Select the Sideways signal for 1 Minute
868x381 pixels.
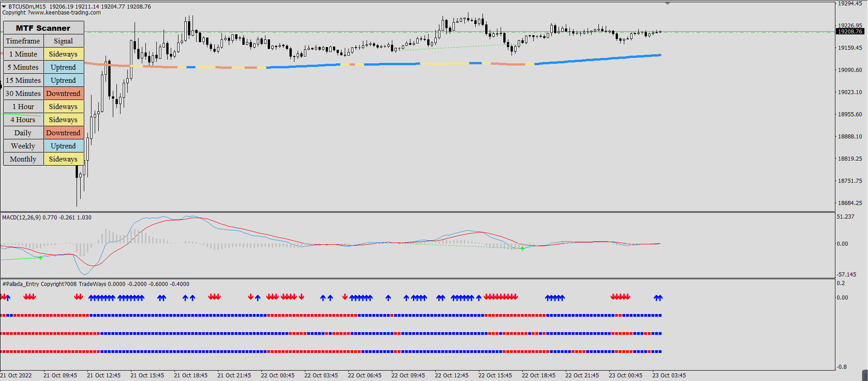(x=63, y=54)
